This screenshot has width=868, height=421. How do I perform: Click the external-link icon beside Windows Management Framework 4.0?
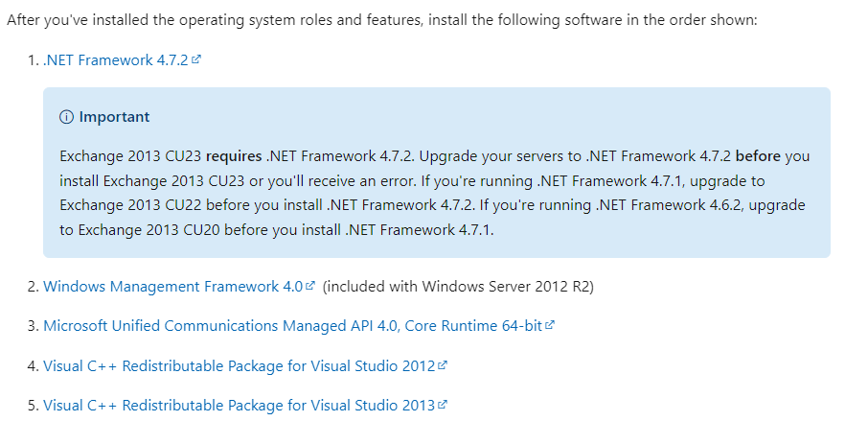click(310, 286)
